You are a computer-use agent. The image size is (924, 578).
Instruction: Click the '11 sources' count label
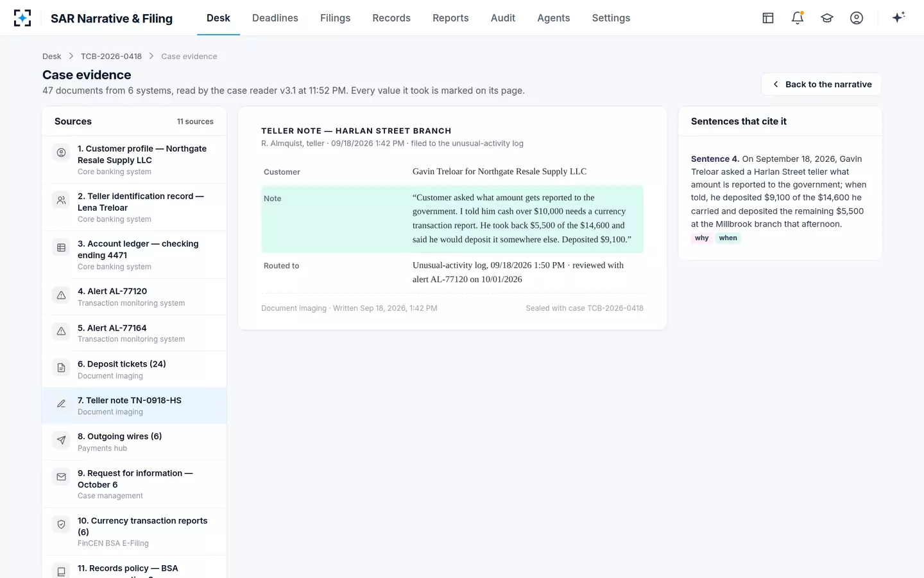pos(195,121)
